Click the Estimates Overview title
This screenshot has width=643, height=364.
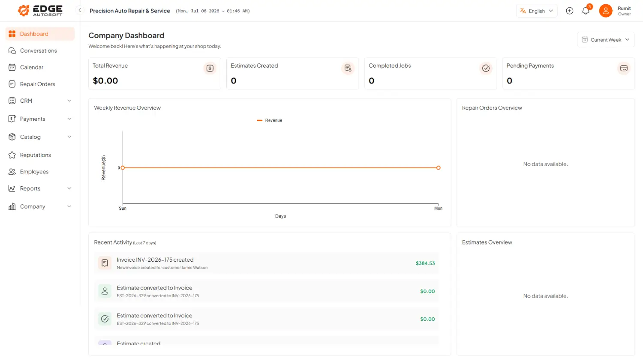487,242
